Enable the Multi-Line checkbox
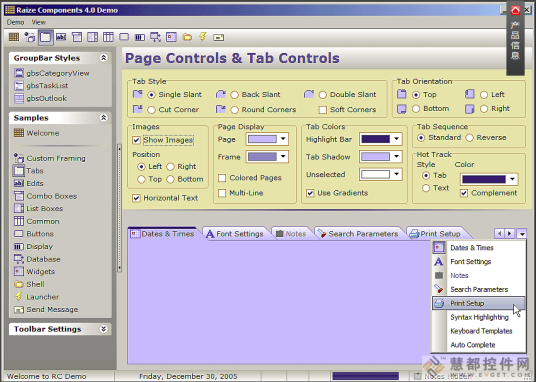 222,193
